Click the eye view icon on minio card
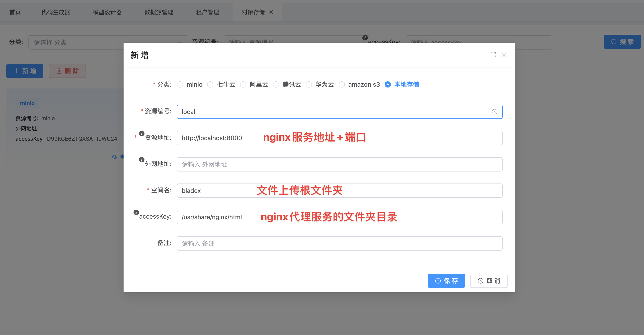Viewport: 644px width, 335px height. point(114,157)
